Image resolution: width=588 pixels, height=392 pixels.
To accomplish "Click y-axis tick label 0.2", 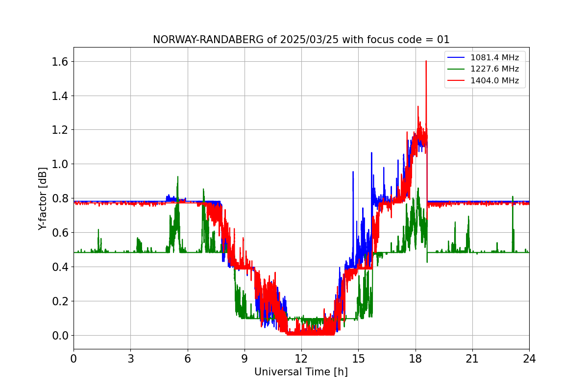I will pyautogui.click(x=60, y=301).
